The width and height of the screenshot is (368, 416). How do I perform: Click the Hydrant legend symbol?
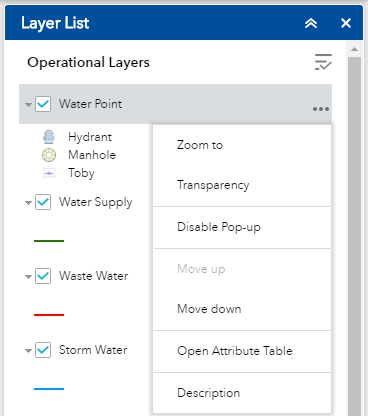(x=49, y=137)
